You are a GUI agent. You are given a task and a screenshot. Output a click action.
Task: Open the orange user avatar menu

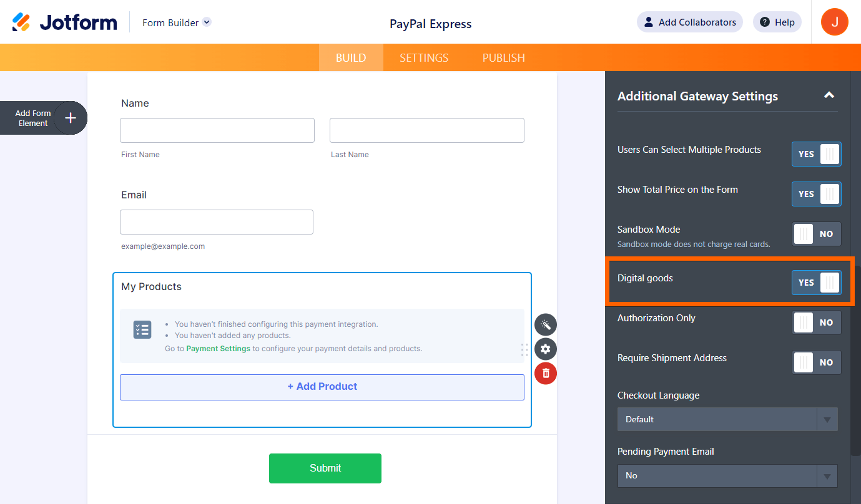point(834,22)
